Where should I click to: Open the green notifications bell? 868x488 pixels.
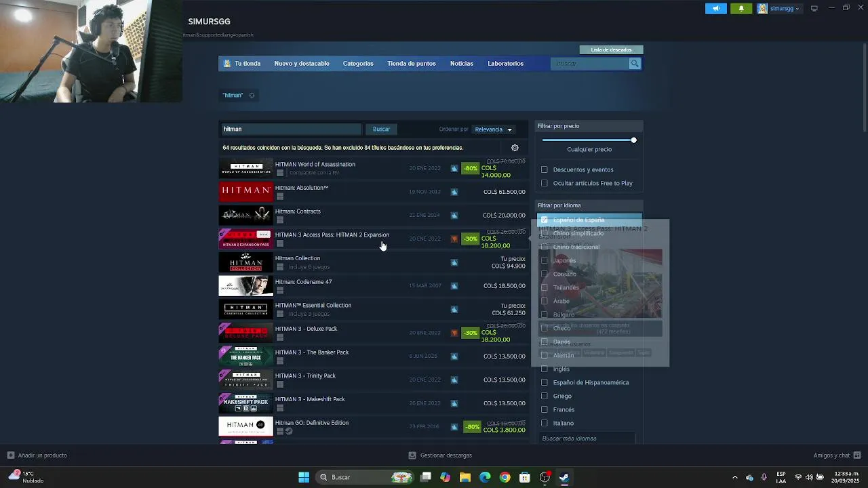(x=741, y=9)
